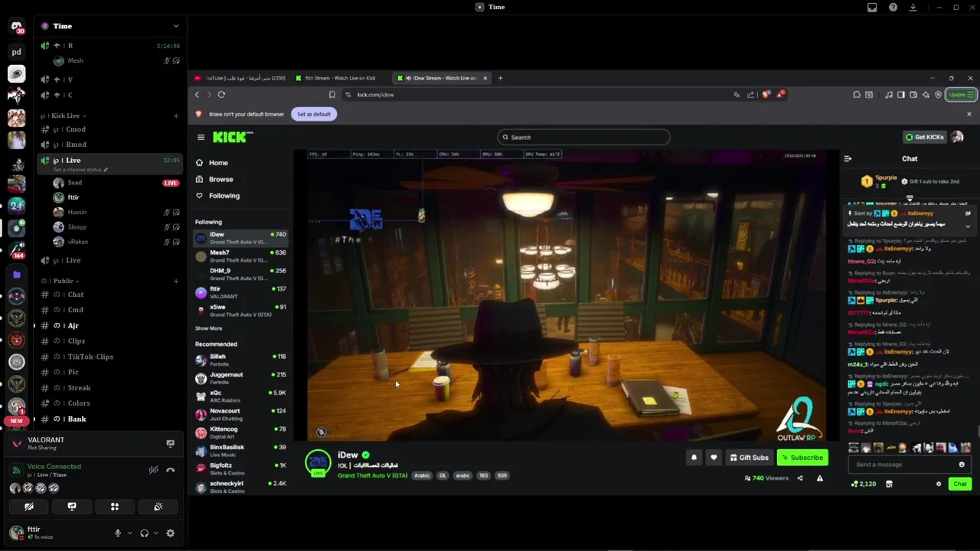Reload the kick.com page
980x551 pixels.
(221, 95)
